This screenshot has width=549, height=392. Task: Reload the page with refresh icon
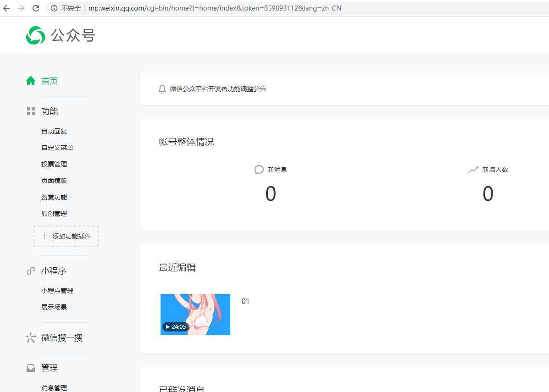pyautogui.click(x=36, y=8)
